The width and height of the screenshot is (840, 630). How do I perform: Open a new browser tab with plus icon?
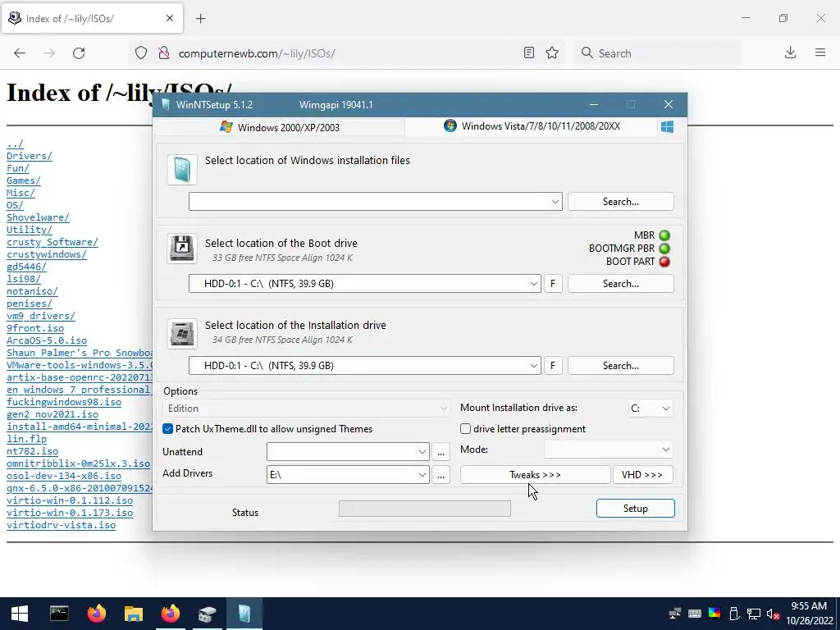(201, 19)
